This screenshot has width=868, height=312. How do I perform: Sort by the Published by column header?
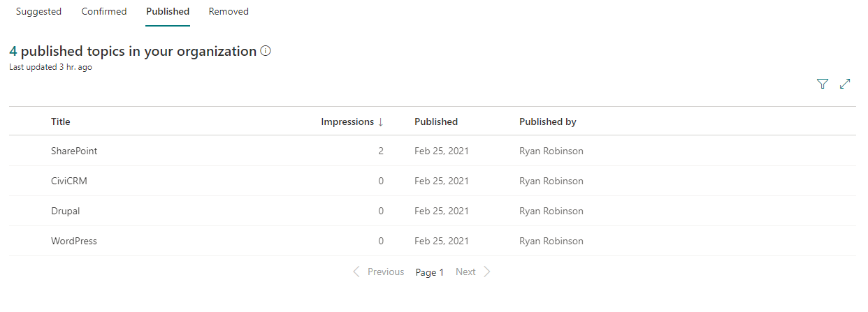(548, 121)
